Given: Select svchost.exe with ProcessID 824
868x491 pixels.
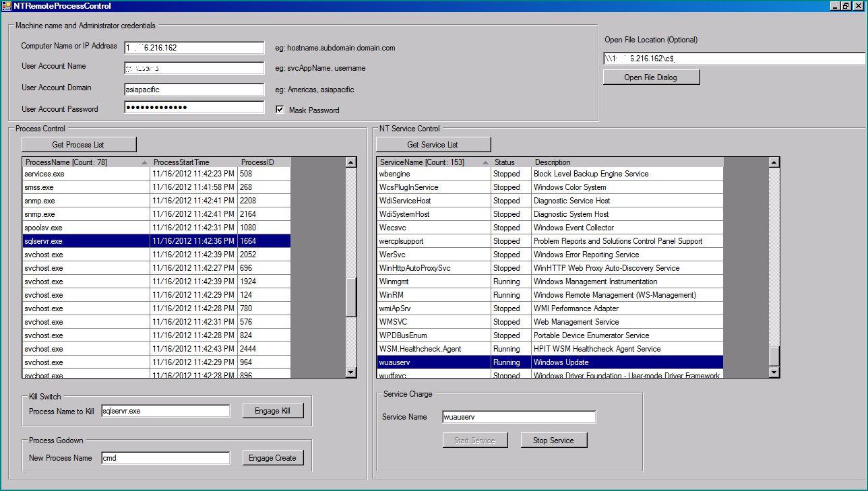Looking at the screenshot, I should [x=156, y=335].
